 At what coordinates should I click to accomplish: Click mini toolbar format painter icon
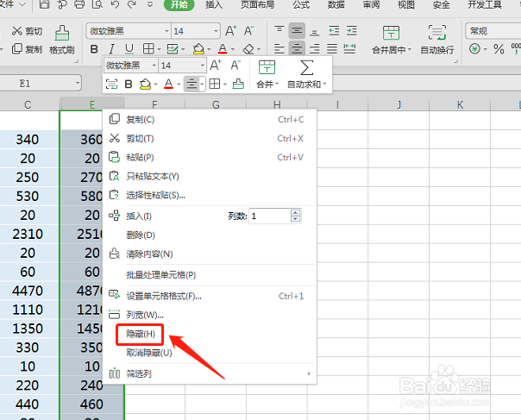238,84
